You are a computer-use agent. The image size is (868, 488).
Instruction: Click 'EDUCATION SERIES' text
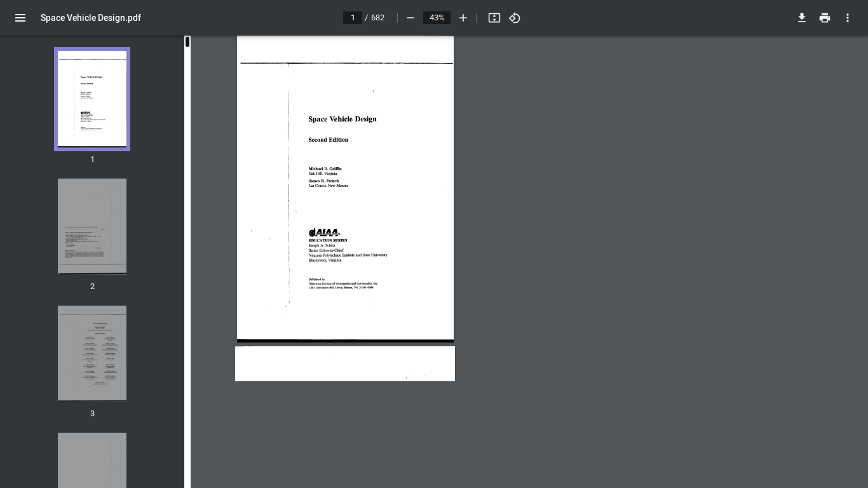pos(328,240)
